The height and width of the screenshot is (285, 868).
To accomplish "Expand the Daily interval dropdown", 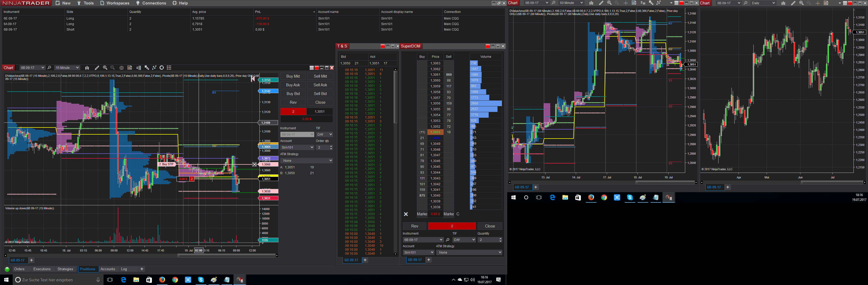I will click(773, 3).
